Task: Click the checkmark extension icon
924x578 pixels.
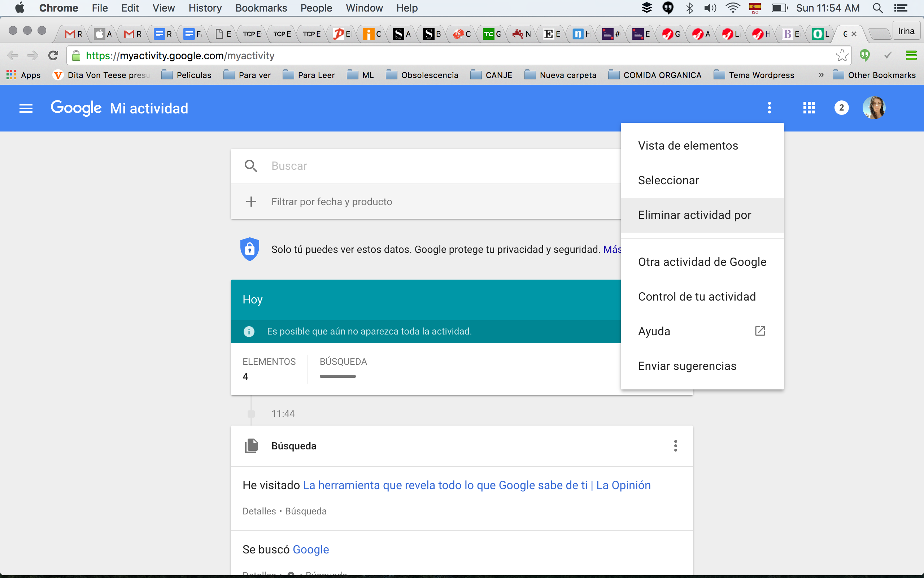Action: click(888, 55)
